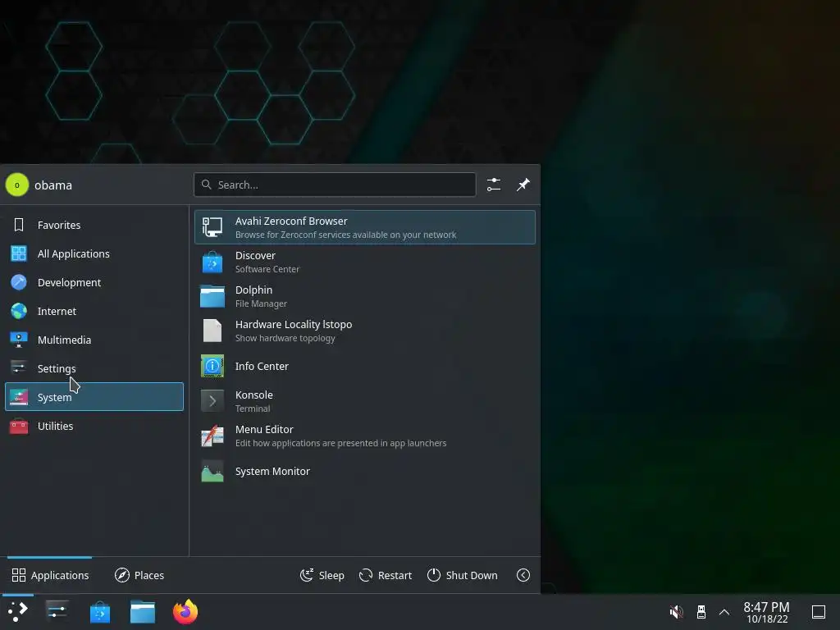Screen dimensions: 840x630
Task: Open the Internet category
Action: tap(94, 311)
